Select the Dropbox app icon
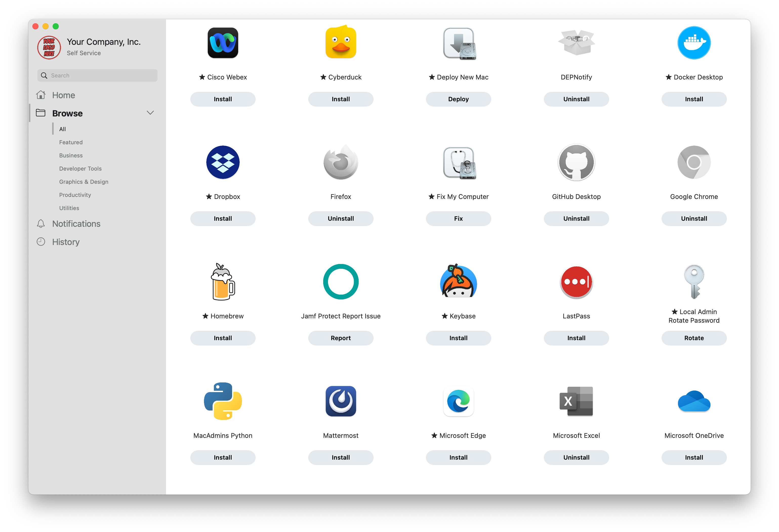Image resolution: width=779 pixels, height=532 pixels. [x=222, y=162]
